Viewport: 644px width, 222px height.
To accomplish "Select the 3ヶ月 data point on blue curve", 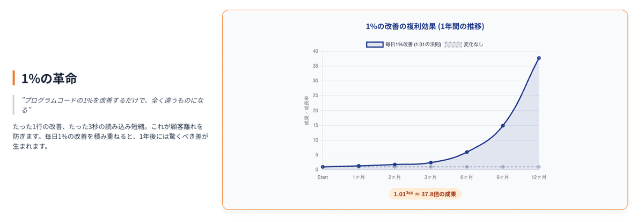I will (431, 162).
